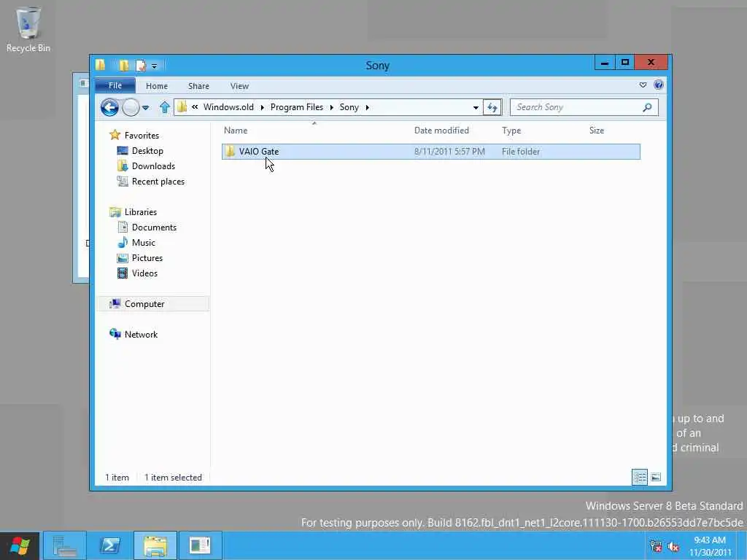The width and height of the screenshot is (747, 560).
Task: Click the search magnifier icon
Action: point(647,107)
